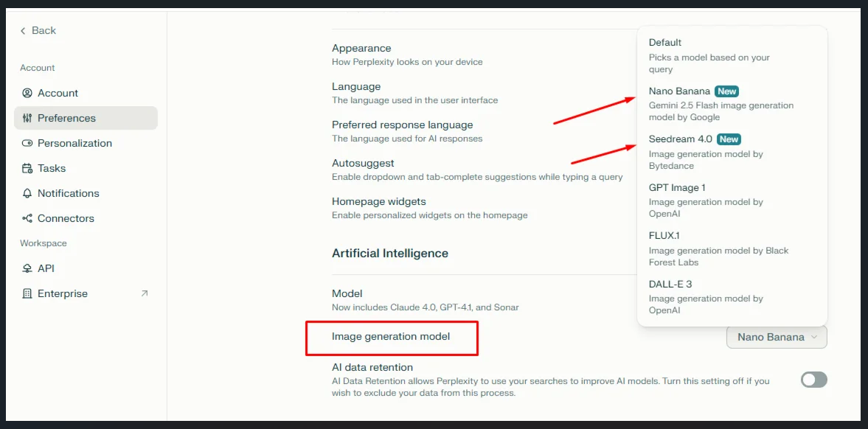This screenshot has width=868, height=429.
Task: Choose the FLUX.1 model option
Action: (664, 236)
